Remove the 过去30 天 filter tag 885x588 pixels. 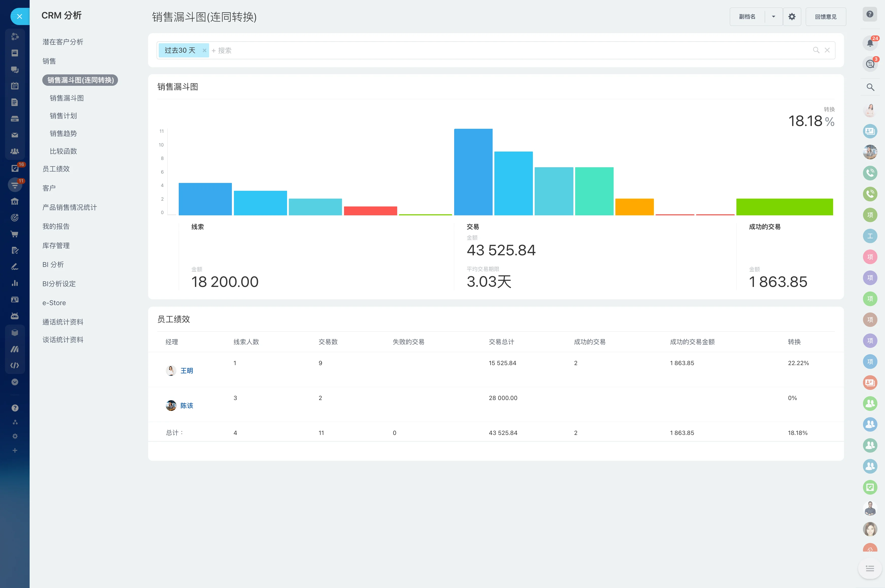tap(205, 50)
